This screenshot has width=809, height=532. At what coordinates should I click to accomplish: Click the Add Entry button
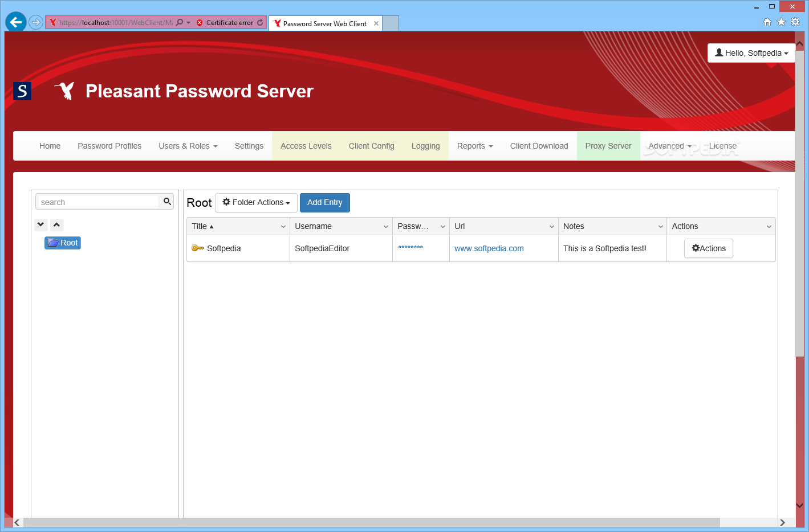pyautogui.click(x=325, y=202)
